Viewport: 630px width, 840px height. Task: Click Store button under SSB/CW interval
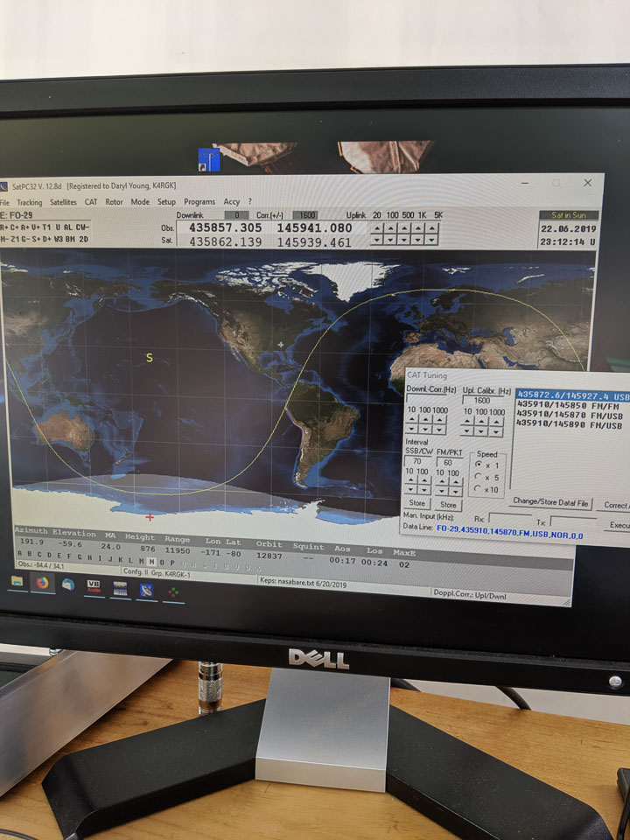(x=417, y=505)
